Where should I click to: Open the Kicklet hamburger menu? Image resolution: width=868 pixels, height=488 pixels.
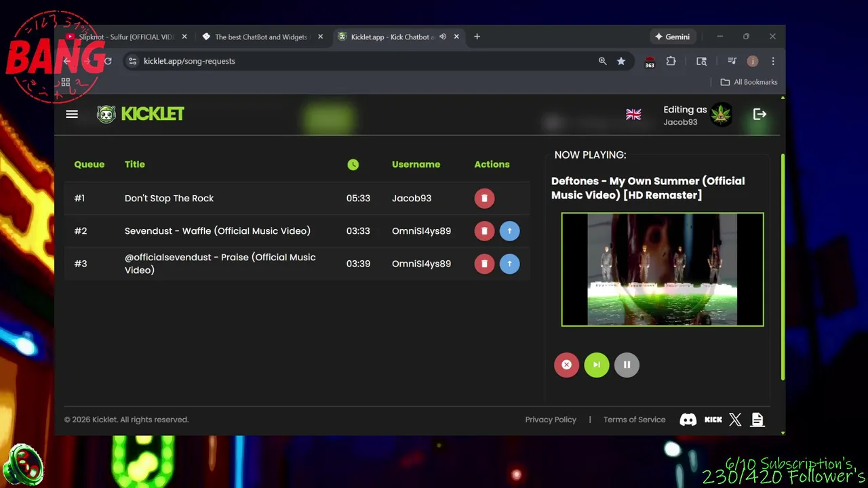72,115
